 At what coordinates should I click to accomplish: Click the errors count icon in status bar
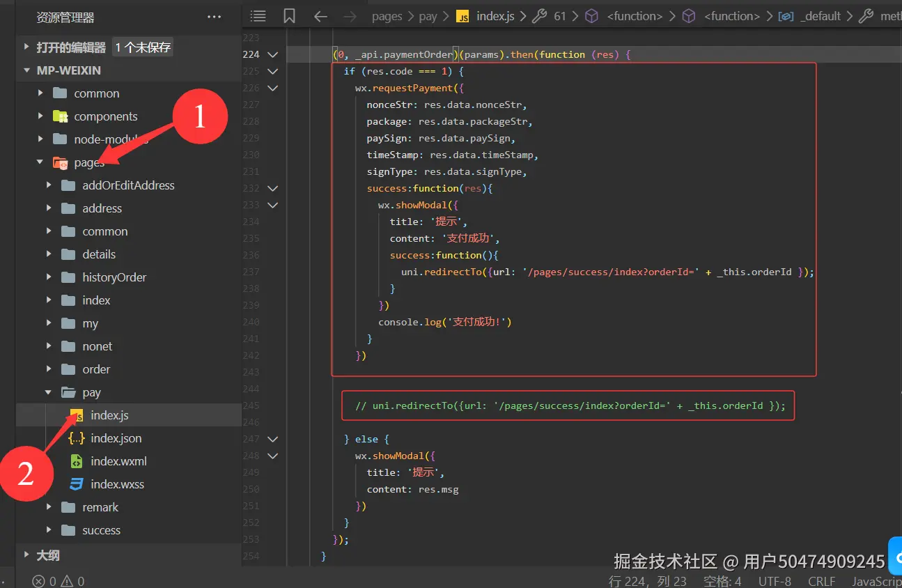(39, 581)
